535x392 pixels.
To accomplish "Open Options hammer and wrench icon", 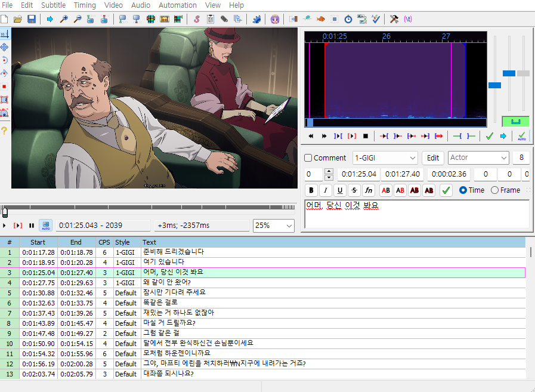I will 394,19.
